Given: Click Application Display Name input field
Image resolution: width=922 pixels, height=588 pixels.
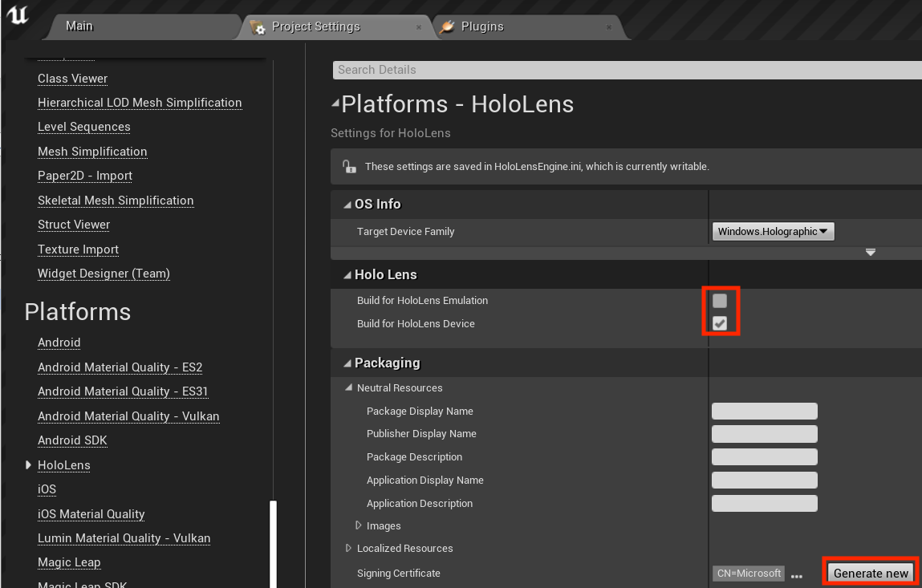Looking at the screenshot, I should [x=765, y=481].
